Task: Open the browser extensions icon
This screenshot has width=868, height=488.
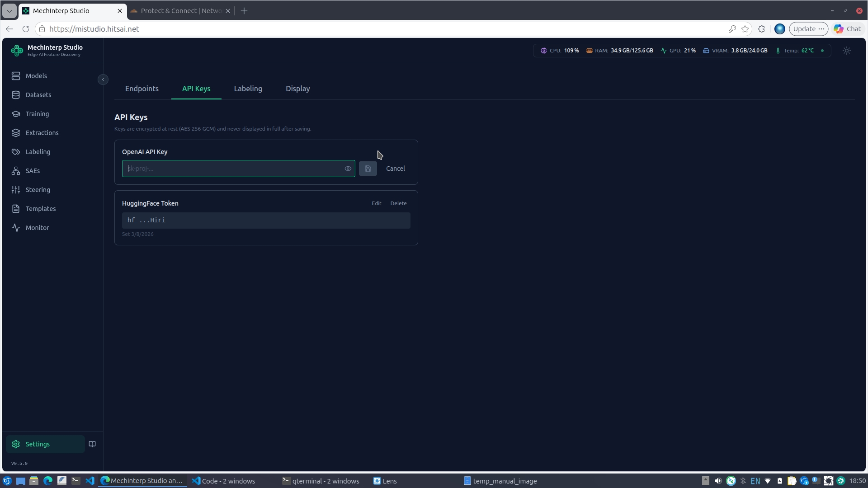Action: [x=762, y=29]
